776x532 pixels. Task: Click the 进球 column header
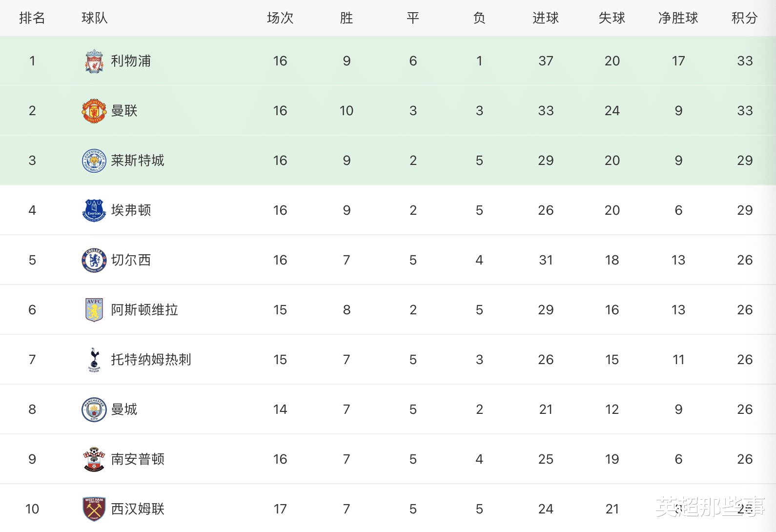[545, 18]
